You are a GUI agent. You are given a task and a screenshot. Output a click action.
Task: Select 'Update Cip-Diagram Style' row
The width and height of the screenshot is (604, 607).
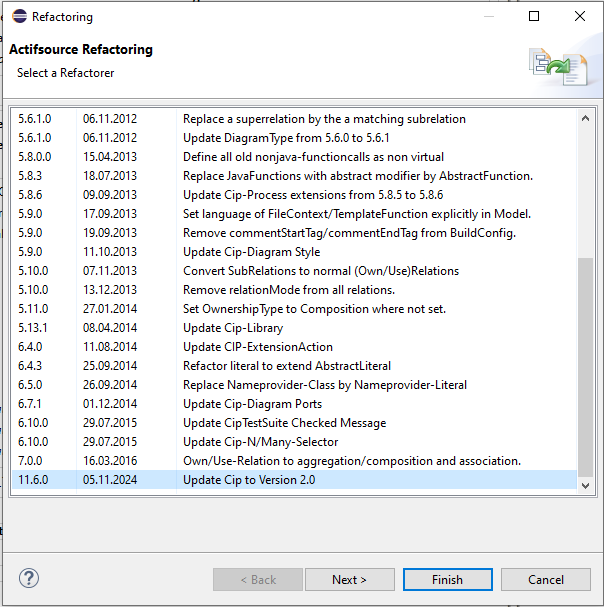251,252
